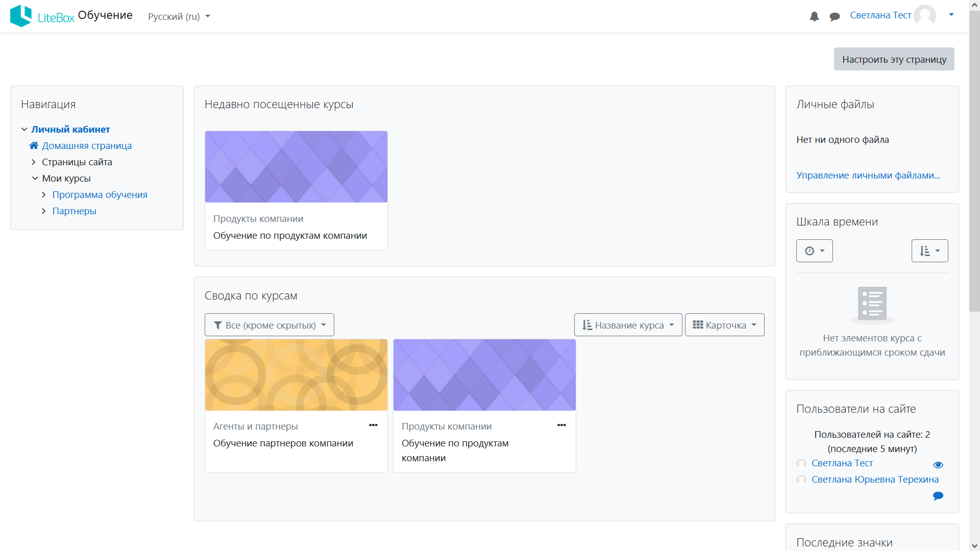The height and width of the screenshot is (551, 980).
Task: Click the Настроить эту страницу button
Action: tap(894, 59)
